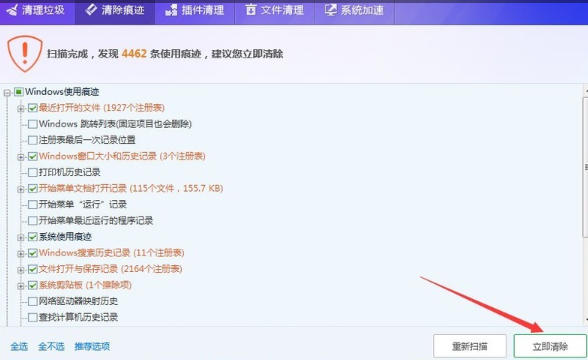The image size is (588, 360).
Task: Click the 重新扫描 button
Action: [x=470, y=346]
